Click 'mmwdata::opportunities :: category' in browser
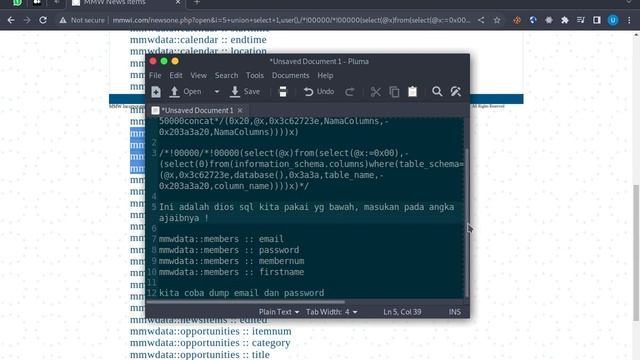Viewport: 640px width, 360px height. (210, 343)
